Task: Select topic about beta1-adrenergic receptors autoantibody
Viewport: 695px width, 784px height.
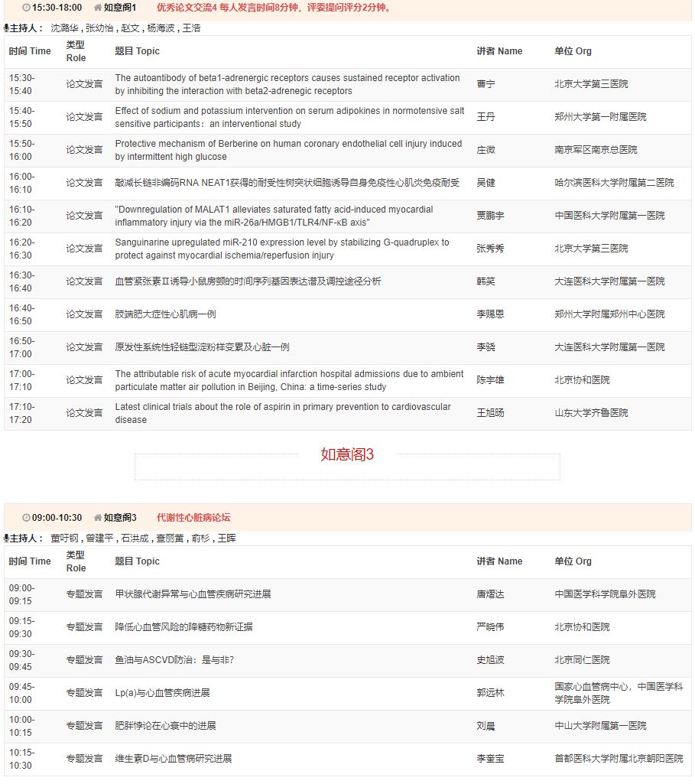Action: click(x=287, y=84)
